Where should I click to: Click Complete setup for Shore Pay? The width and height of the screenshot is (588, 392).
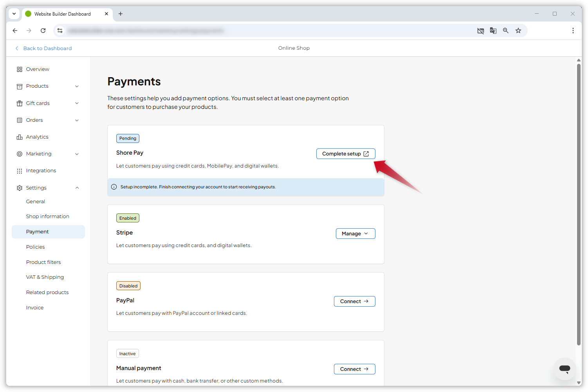click(x=345, y=154)
